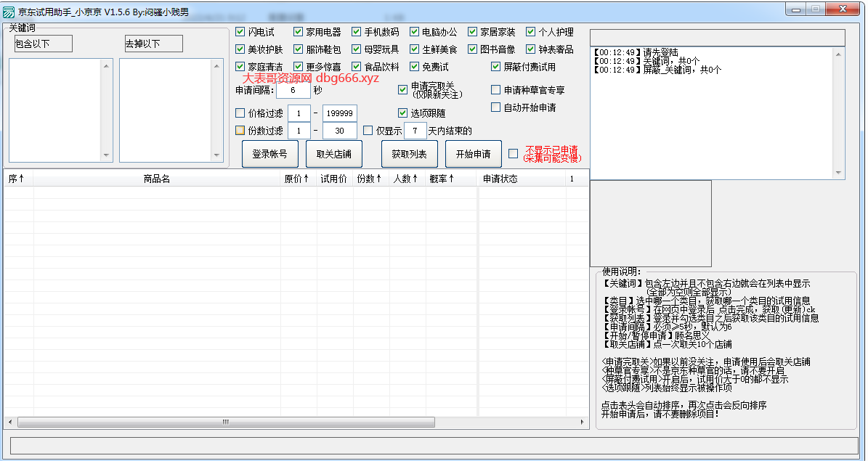This screenshot has width=868, height=461.
Task: Click the app icon in title bar
Action: point(9,12)
